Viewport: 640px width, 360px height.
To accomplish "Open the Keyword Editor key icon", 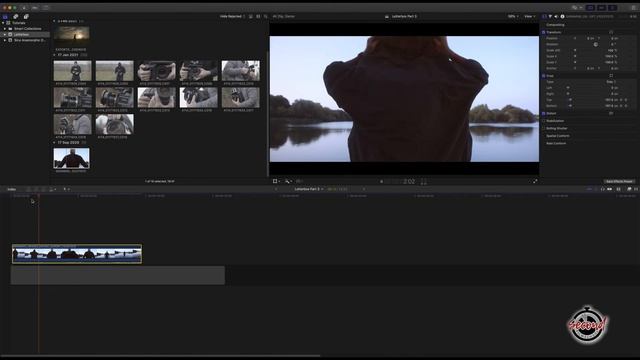I will pyautogui.click(x=35, y=8).
